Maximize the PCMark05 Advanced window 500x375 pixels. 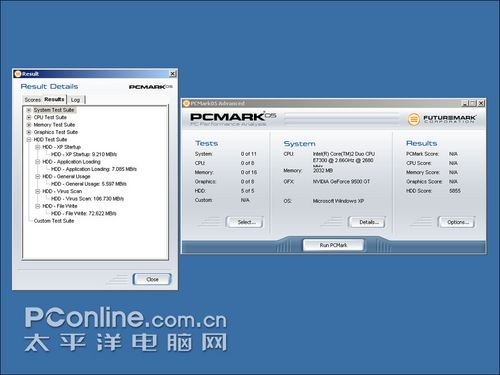tap(473, 103)
